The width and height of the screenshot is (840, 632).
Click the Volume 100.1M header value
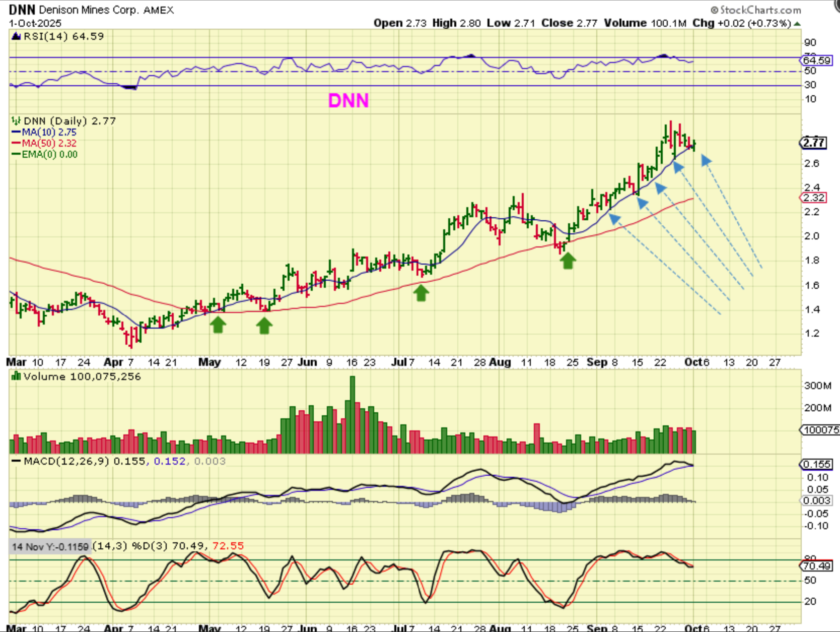pos(645,23)
